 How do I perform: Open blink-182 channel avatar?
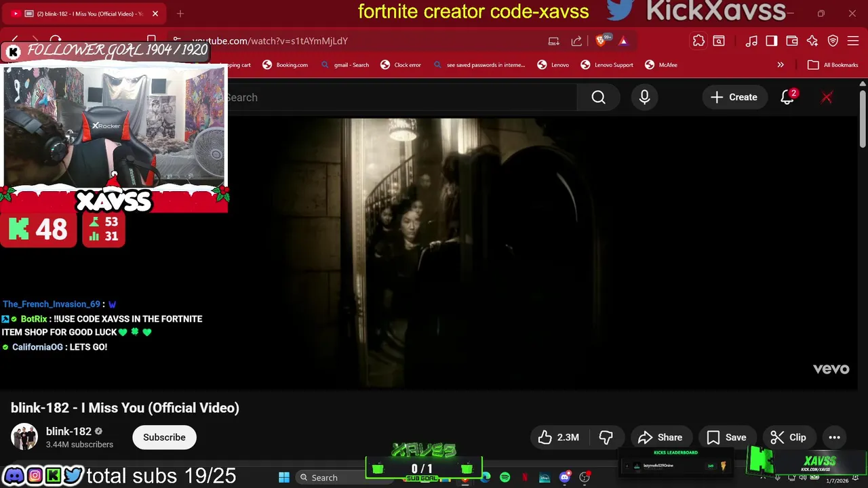[x=24, y=437]
